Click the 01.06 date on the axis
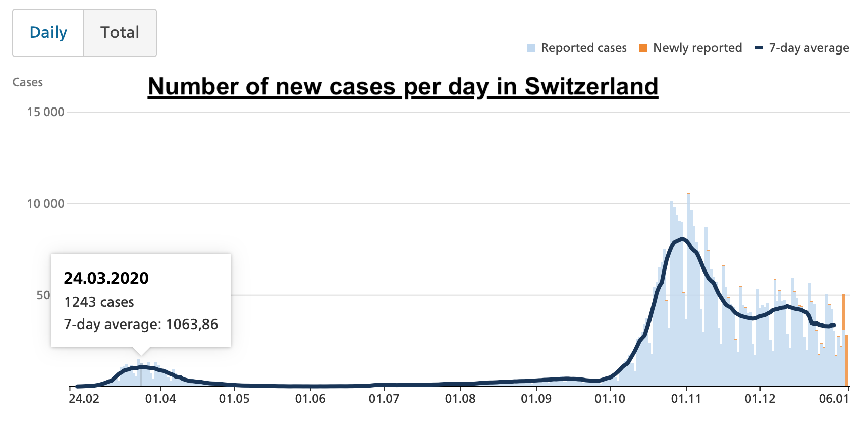Image resolution: width=868 pixels, height=432 pixels. [310, 399]
